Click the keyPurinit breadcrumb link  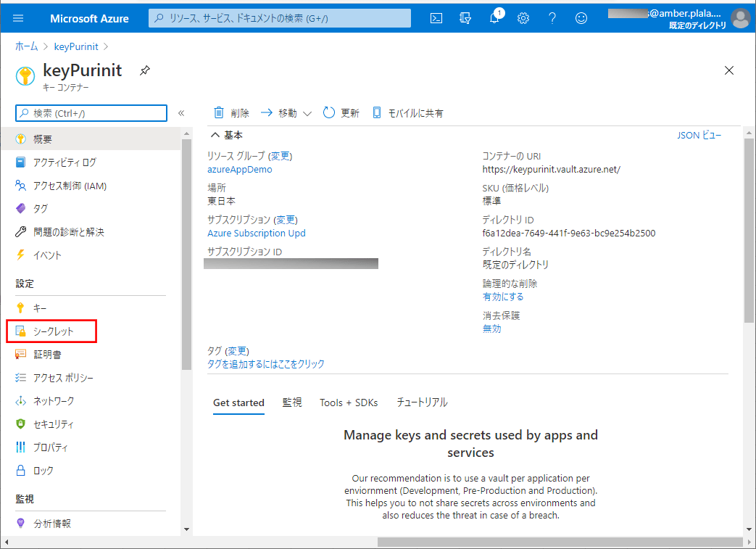pos(76,46)
